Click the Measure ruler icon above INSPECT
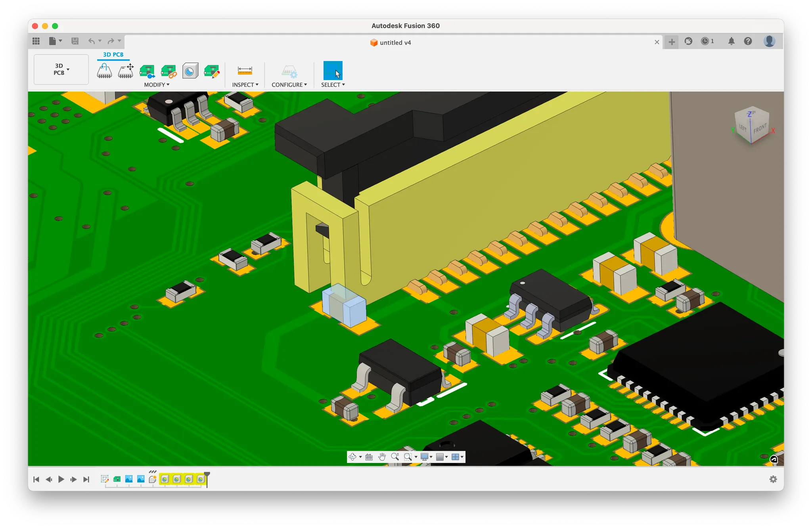Screen dimensions: 812x528 (245, 71)
